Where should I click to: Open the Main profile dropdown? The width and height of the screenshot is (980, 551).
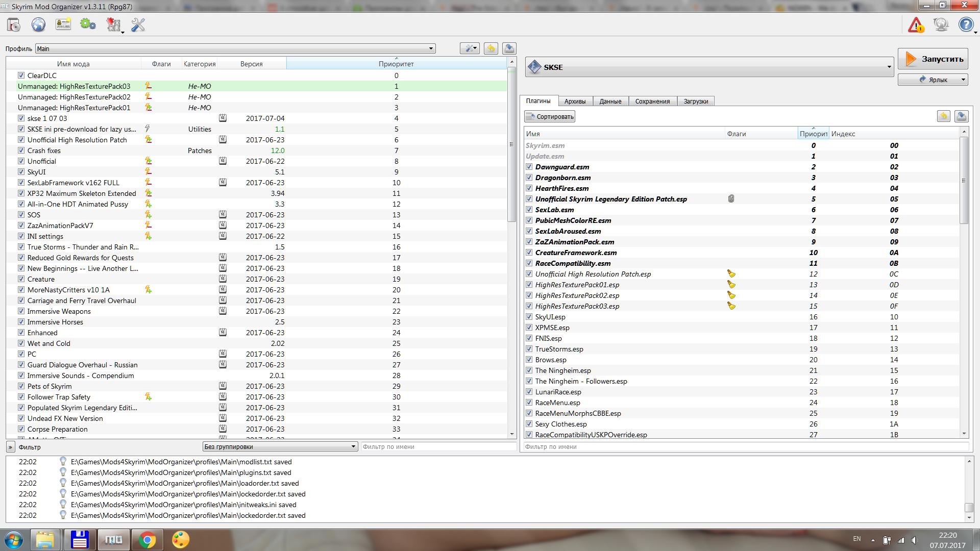click(235, 48)
